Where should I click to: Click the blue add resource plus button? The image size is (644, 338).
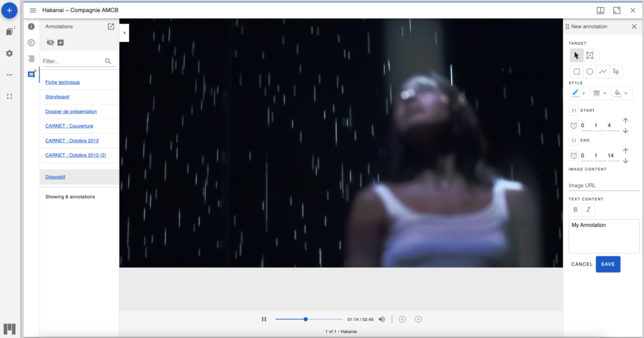pyautogui.click(x=9, y=10)
